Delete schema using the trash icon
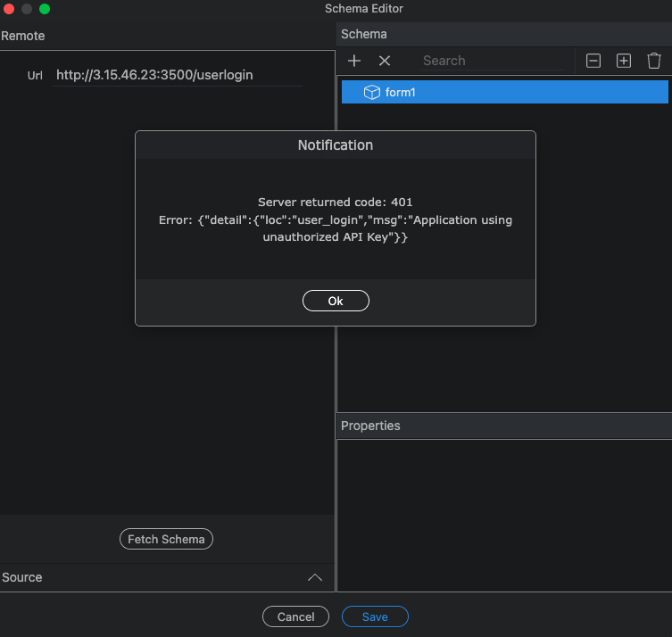This screenshot has height=637, width=672. click(654, 61)
